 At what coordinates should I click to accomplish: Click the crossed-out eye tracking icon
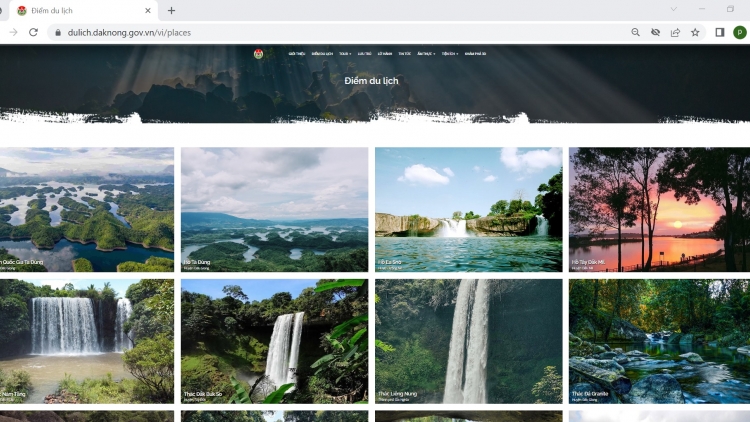pyautogui.click(x=655, y=32)
